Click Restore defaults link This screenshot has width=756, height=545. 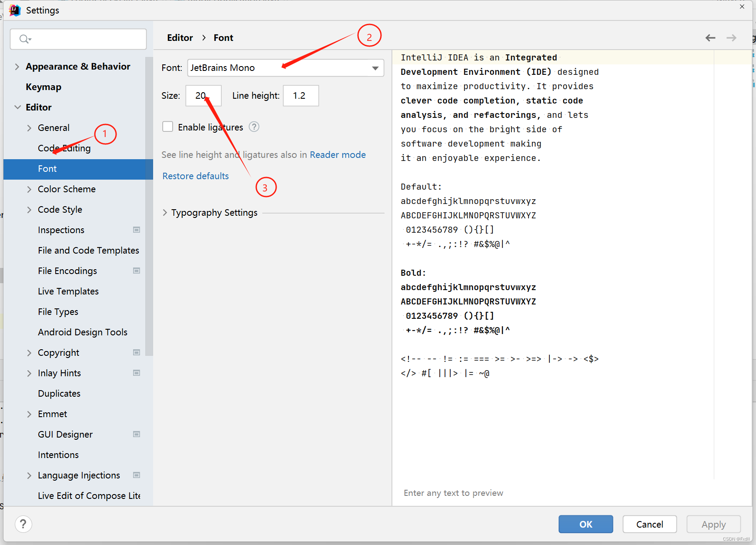195,176
